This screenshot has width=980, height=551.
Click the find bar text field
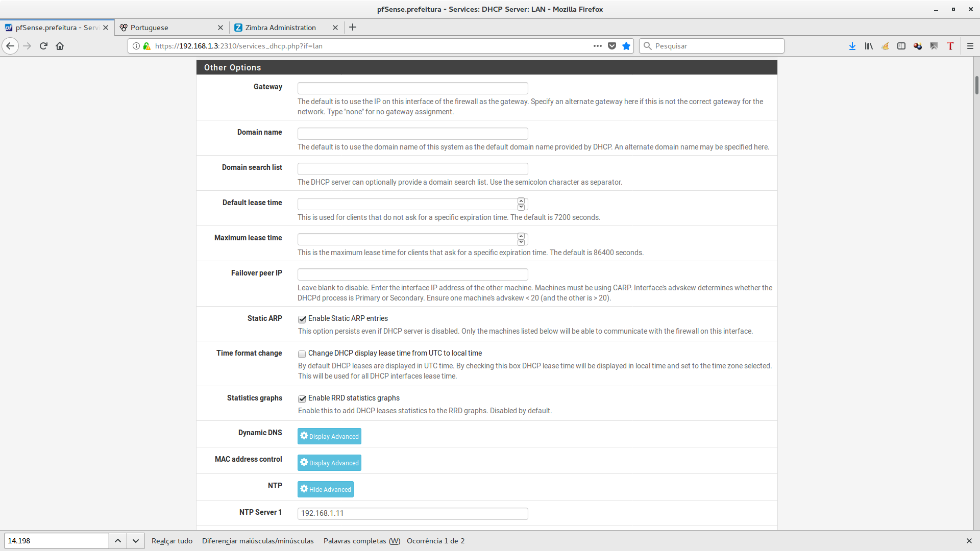(x=56, y=541)
